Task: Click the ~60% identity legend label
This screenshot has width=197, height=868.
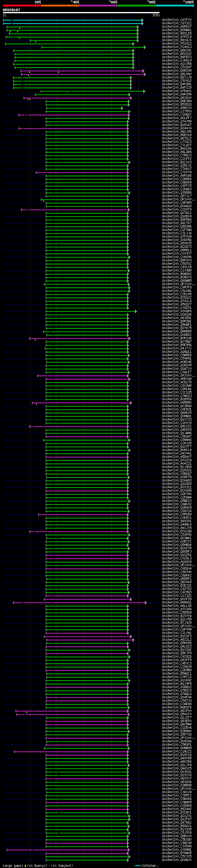Action: click(x=113, y=2)
